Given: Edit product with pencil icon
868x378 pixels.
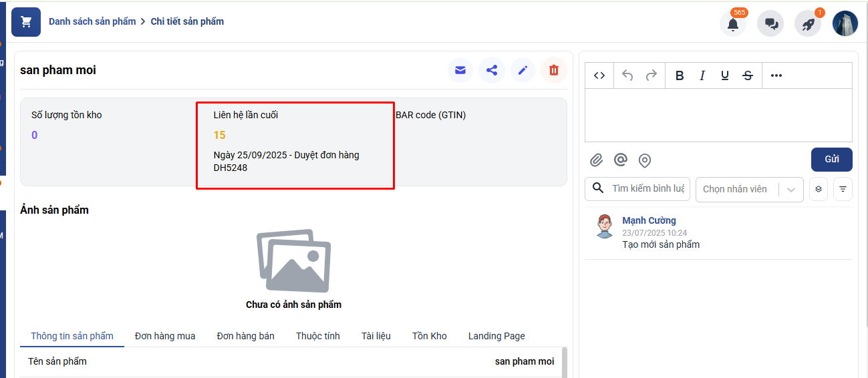Looking at the screenshot, I should [523, 70].
